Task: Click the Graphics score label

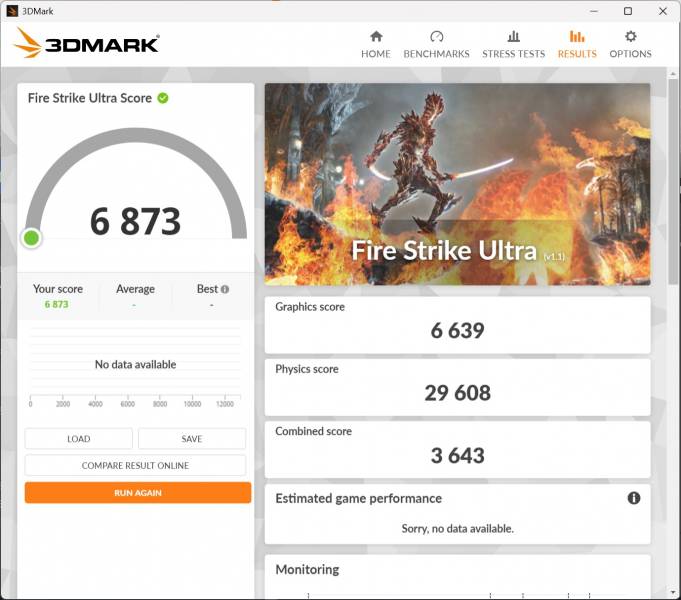Action: point(310,307)
